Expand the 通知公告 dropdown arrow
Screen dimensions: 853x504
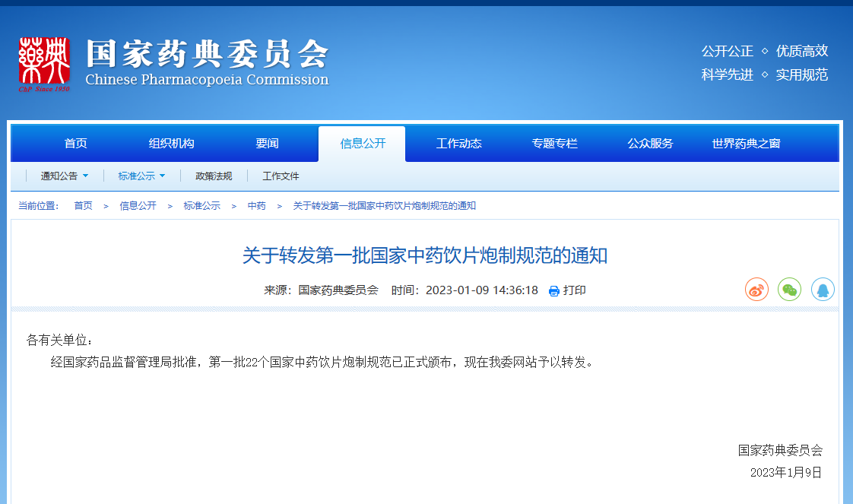coord(85,176)
